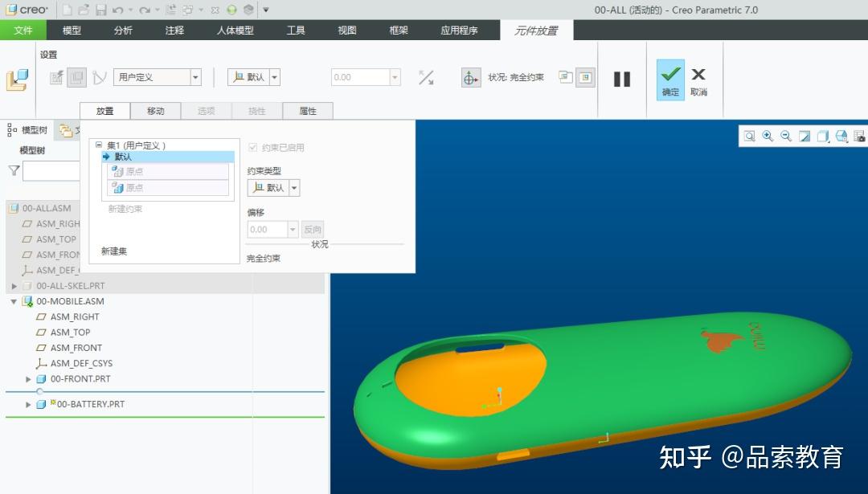Enable the 约束已启用 checkbox

point(252,146)
